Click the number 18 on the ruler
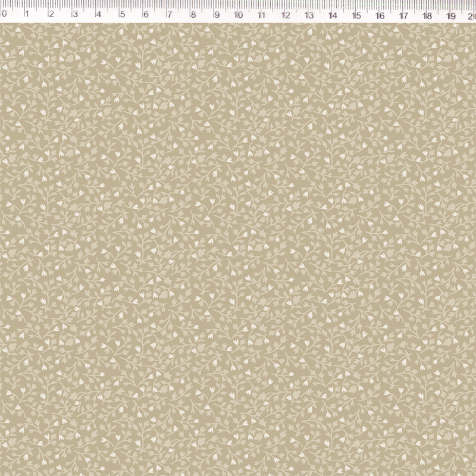Screen dimensions: 476x476 pyautogui.click(x=427, y=15)
